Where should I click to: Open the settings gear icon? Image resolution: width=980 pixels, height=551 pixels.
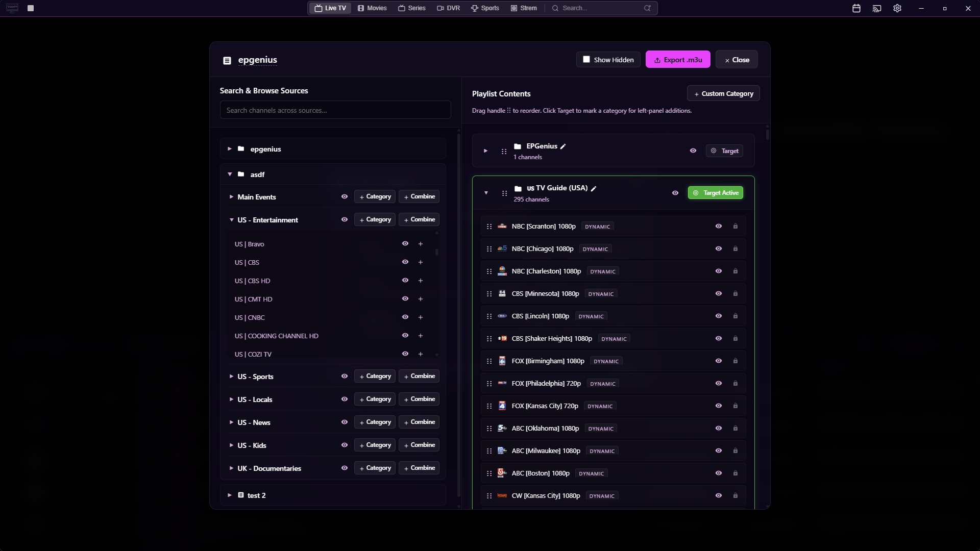pos(897,8)
